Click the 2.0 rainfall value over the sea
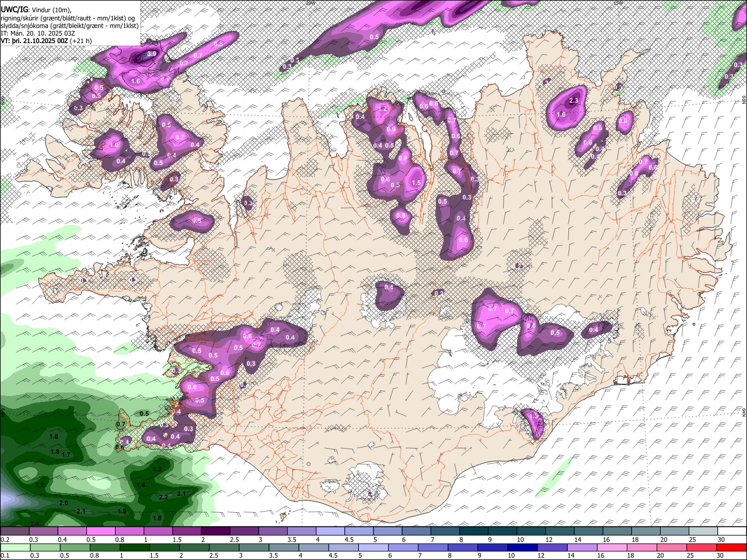Screen dimensions: 747x560 point(64,503)
